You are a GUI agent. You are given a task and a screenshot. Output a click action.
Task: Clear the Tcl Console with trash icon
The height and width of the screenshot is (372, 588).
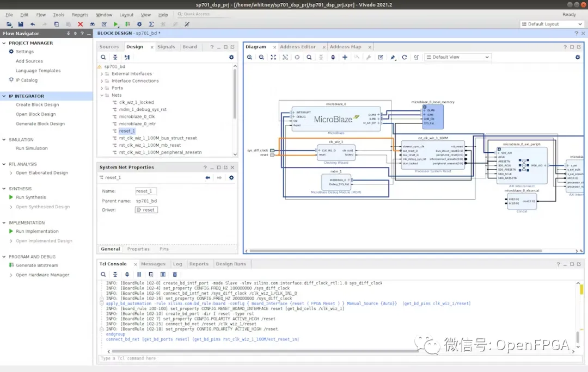pyautogui.click(x=175, y=275)
